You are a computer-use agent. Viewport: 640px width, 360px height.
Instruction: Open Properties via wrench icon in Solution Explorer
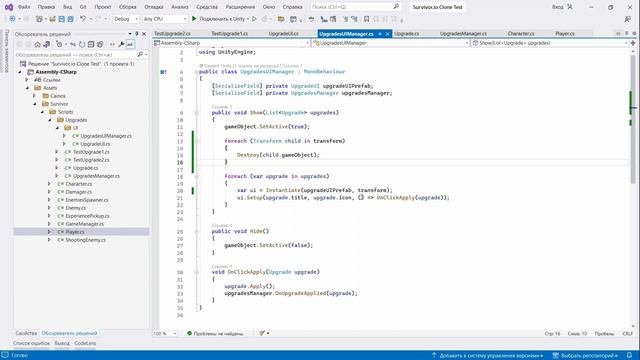tap(121, 44)
